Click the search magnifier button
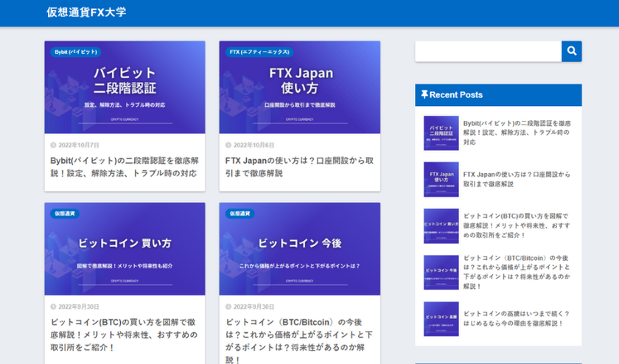The width and height of the screenshot is (619, 364). (x=572, y=52)
